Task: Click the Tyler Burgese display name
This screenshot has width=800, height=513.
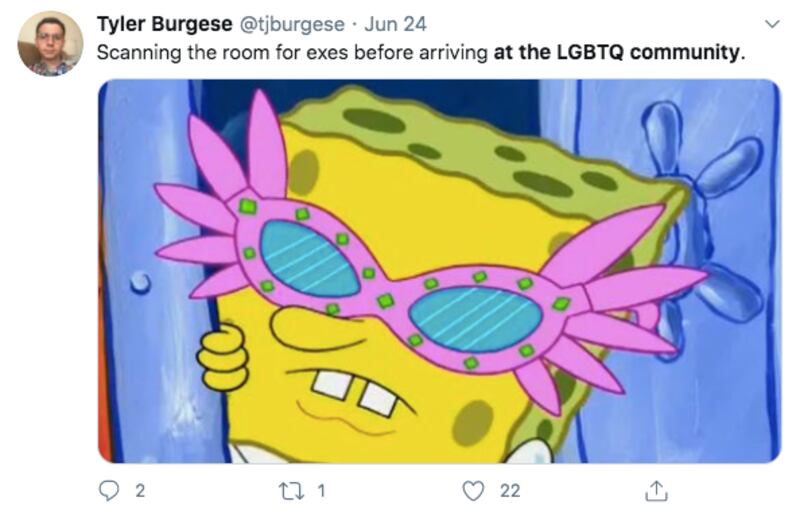Action: pyautogui.click(x=164, y=24)
